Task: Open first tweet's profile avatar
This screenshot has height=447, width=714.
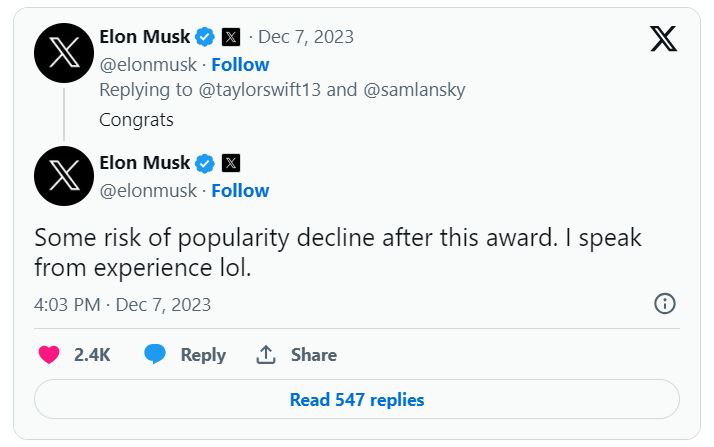Action: 64,52
